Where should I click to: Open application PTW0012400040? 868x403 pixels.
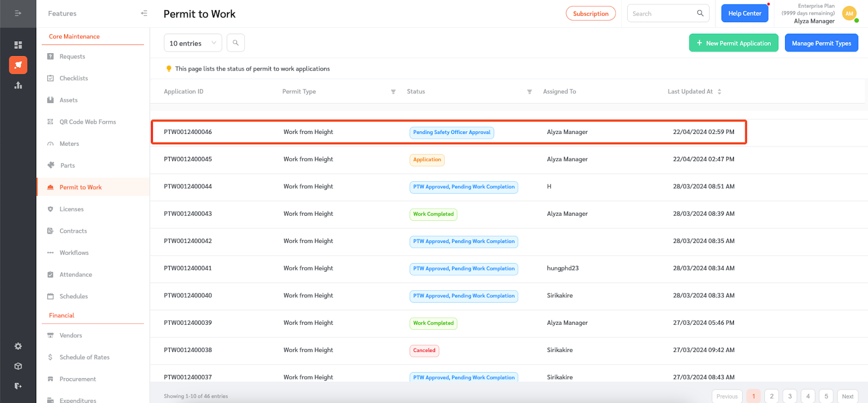coord(188,296)
